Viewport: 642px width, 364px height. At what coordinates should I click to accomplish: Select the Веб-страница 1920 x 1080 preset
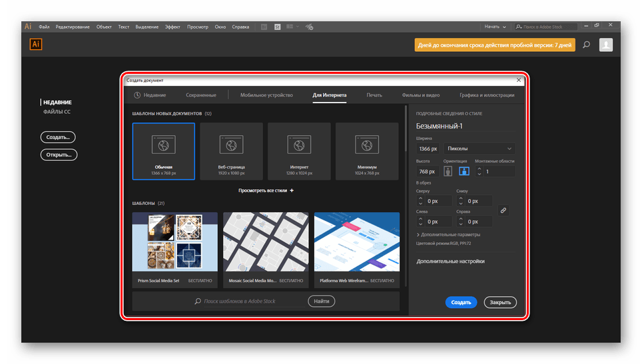click(x=231, y=151)
